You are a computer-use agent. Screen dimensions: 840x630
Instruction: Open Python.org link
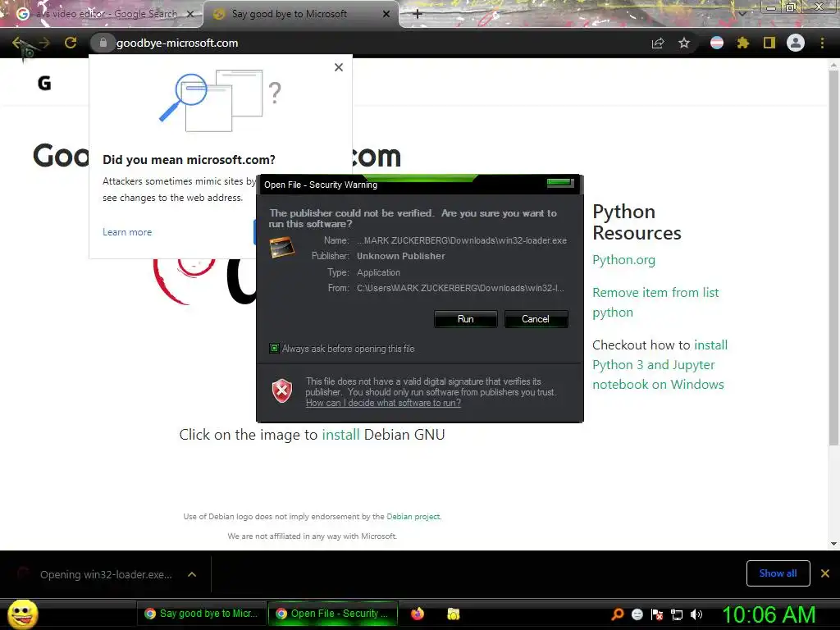(x=623, y=260)
